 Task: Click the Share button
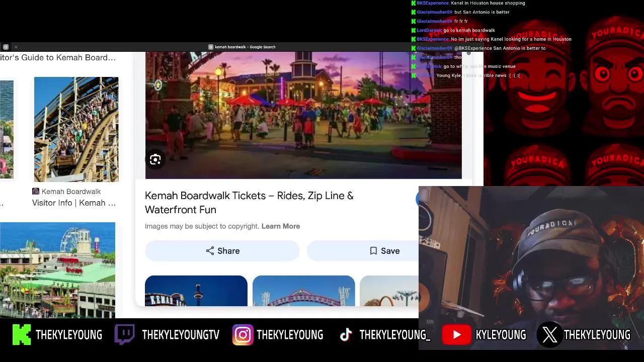[x=222, y=251]
